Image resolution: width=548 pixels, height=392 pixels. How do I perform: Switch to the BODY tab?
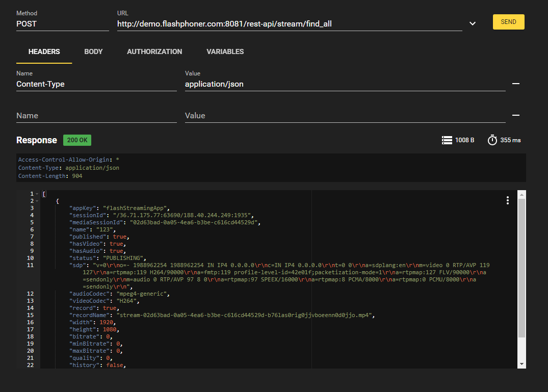tap(93, 51)
